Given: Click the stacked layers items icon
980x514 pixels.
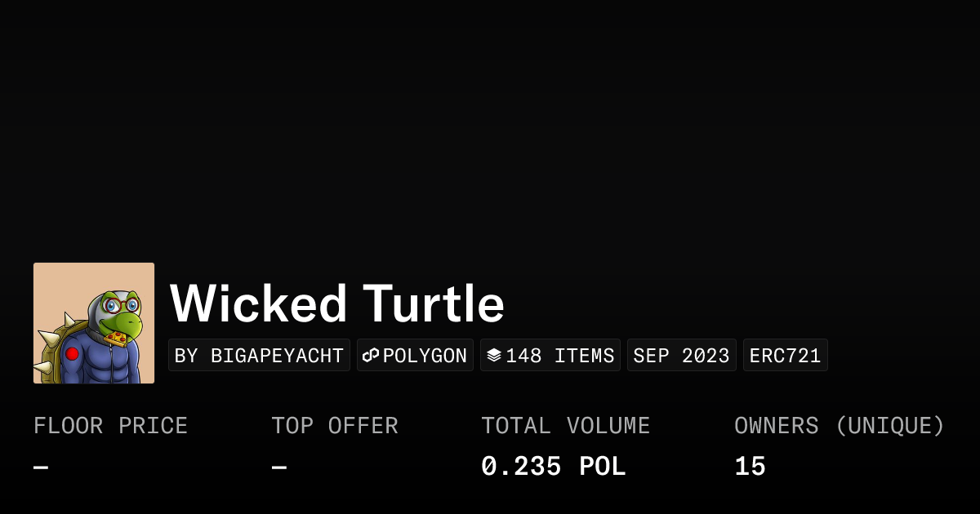Looking at the screenshot, I should 494,356.
